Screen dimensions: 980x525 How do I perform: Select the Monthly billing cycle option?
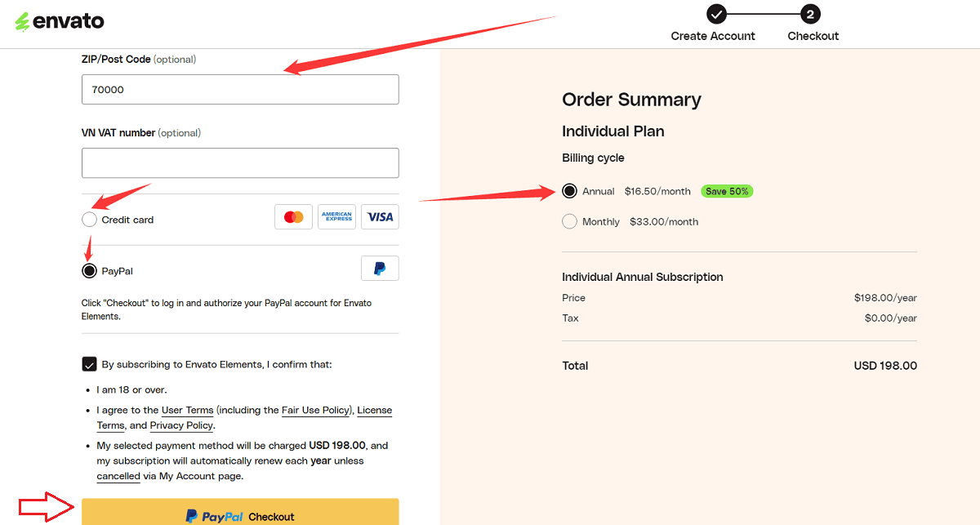569,221
